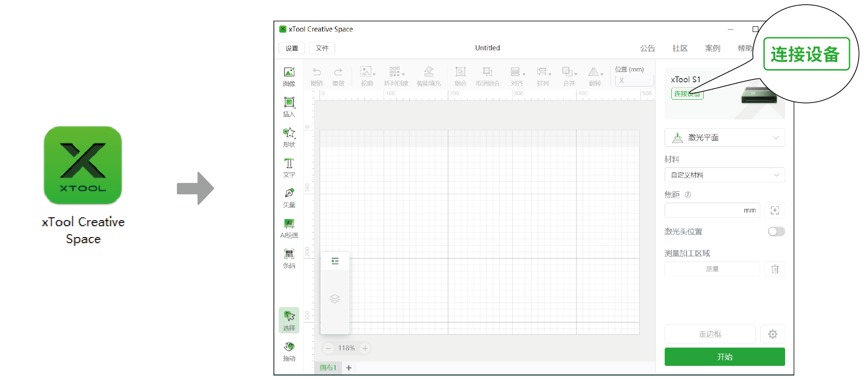Expand the 激光平面 mode dropdown
The image size is (868, 380).
coord(724,137)
